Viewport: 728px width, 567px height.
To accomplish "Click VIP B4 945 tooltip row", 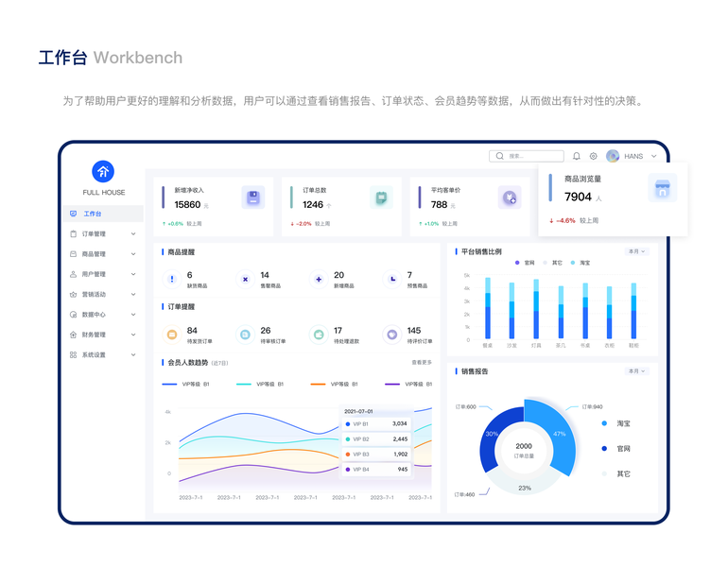I will (377, 470).
